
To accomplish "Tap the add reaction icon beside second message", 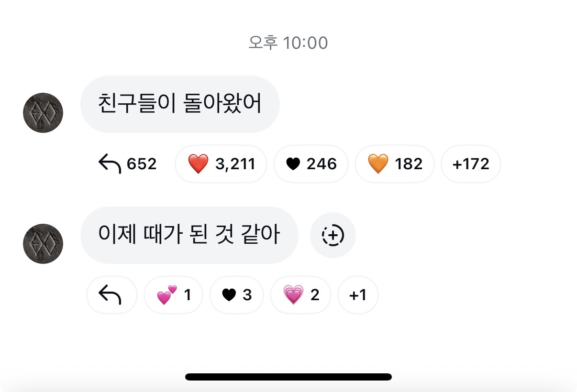I will pyautogui.click(x=333, y=235).
